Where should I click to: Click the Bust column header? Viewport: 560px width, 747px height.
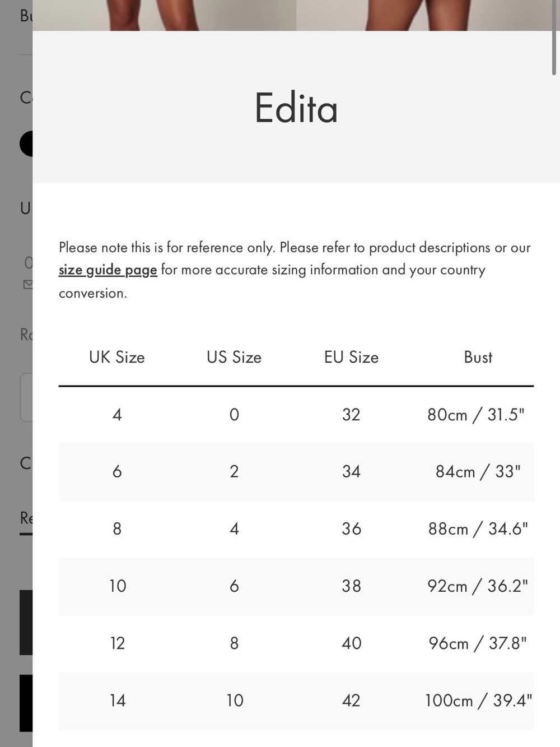(478, 358)
